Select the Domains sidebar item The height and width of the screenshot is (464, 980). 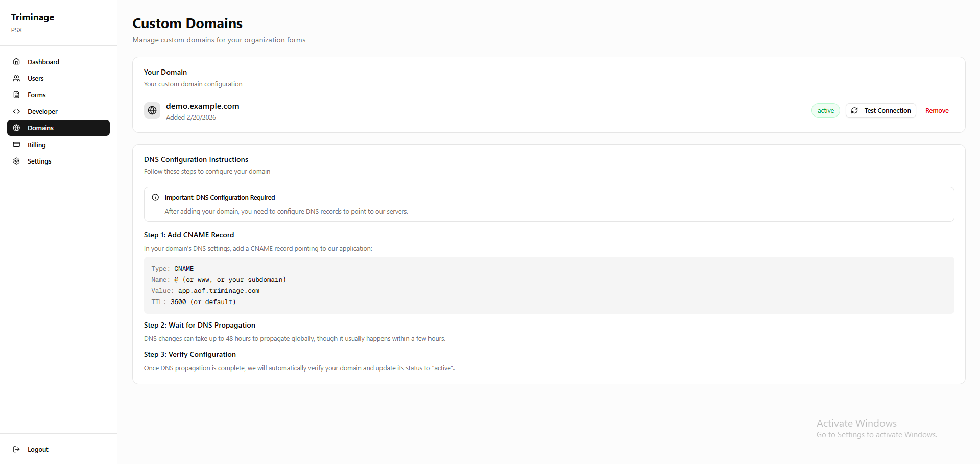tap(58, 128)
